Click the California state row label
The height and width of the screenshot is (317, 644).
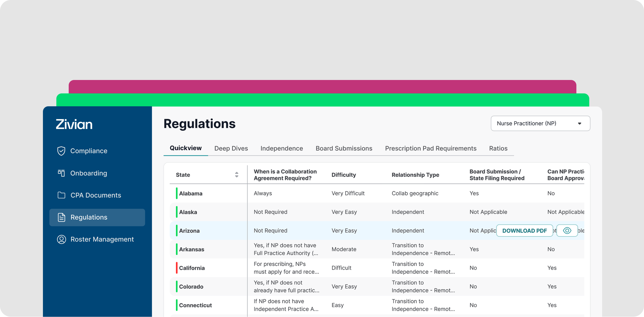(192, 268)
